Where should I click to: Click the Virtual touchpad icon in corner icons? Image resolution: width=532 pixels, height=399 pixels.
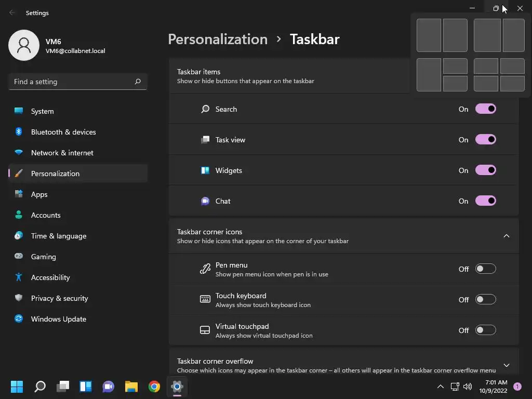click(205, 330)
